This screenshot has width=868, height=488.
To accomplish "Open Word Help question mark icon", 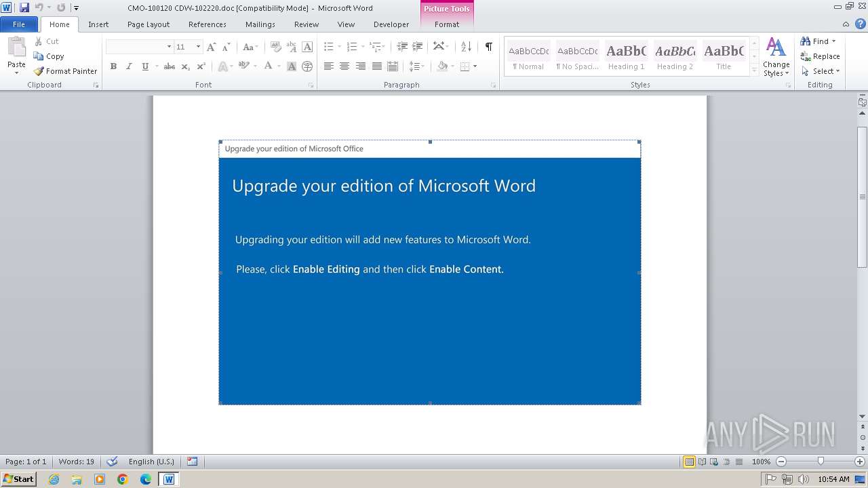I will coord(862,24).
